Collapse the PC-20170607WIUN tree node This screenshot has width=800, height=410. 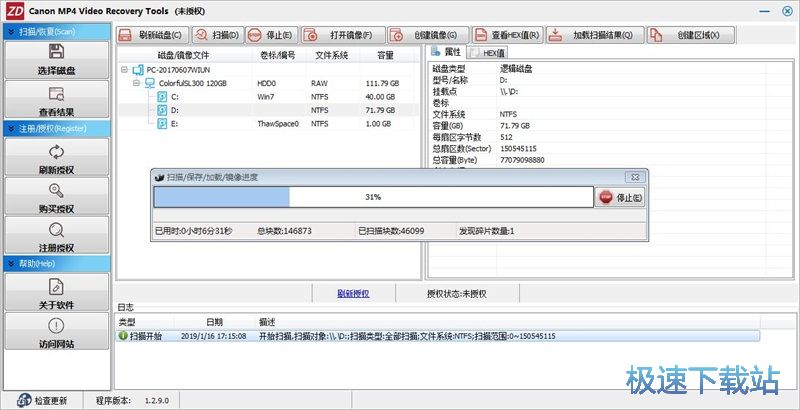tap(124, 69)
